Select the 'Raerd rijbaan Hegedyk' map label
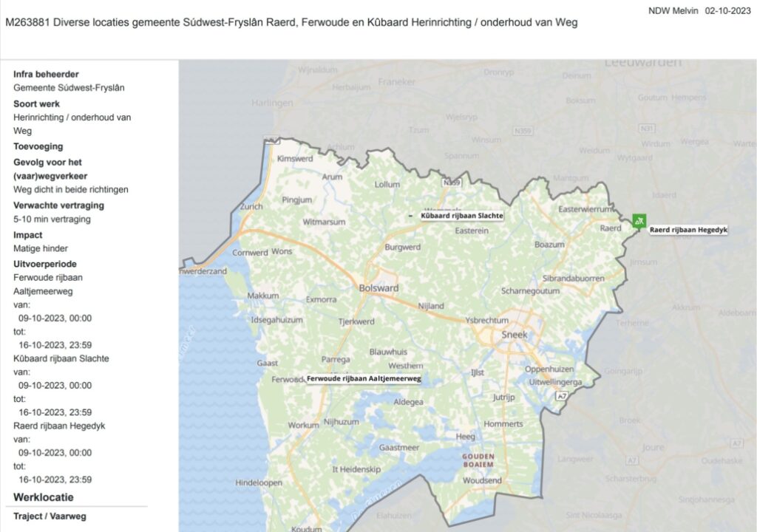 click(688, 231)
